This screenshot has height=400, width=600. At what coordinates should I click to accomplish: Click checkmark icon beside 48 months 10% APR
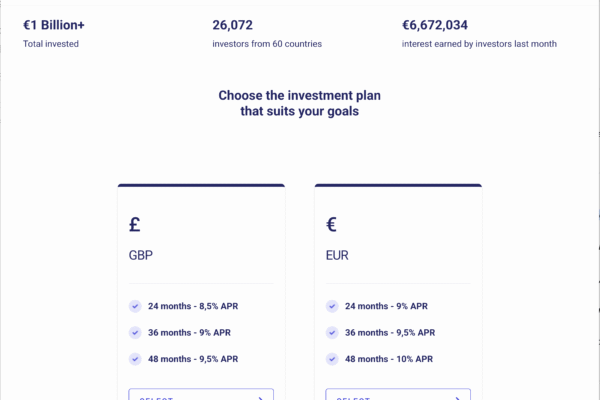click(x=332, y=359)
